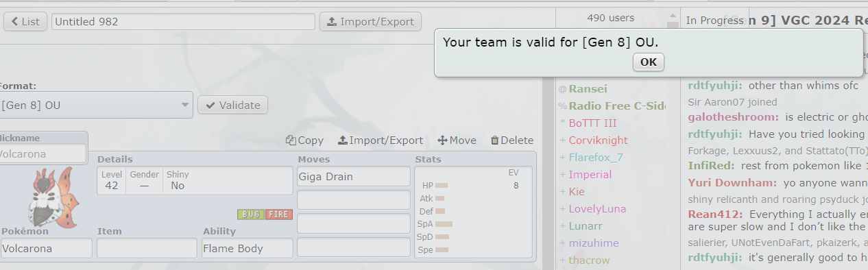Dismiss the validation popup with OK
This screenshot has height=270, width=868.
(648, 62)
